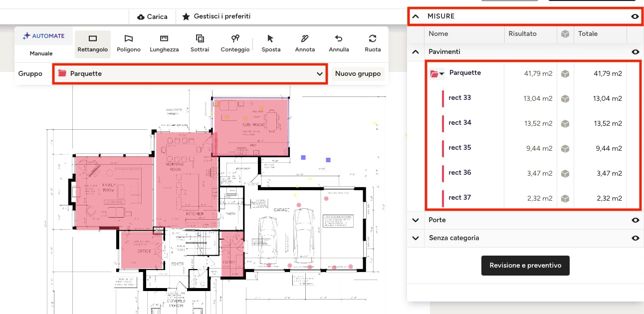Expand the Porte category
Image resolution: width=644 pixels, height=314 pixels.
click(x=416, y=220)
